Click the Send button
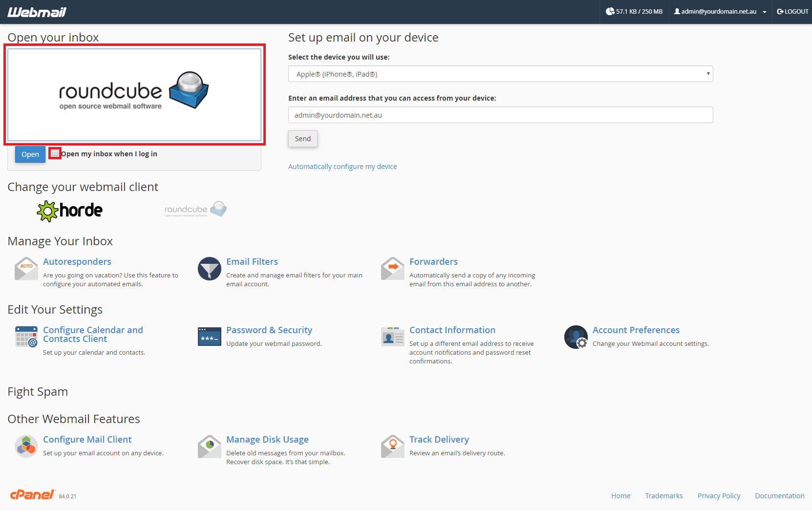The image size is (812, 511). [303, 139]
